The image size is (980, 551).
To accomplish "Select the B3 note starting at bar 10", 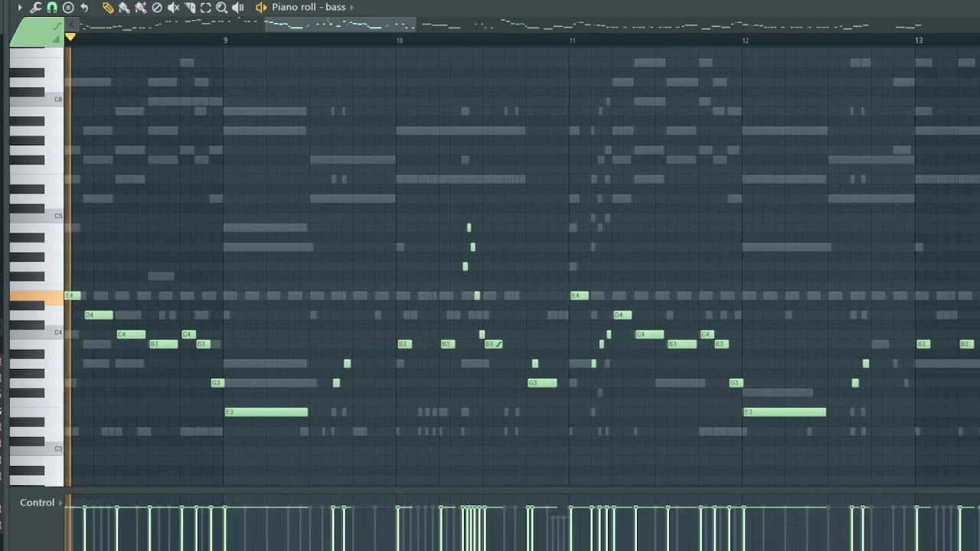I will (404, 344).
